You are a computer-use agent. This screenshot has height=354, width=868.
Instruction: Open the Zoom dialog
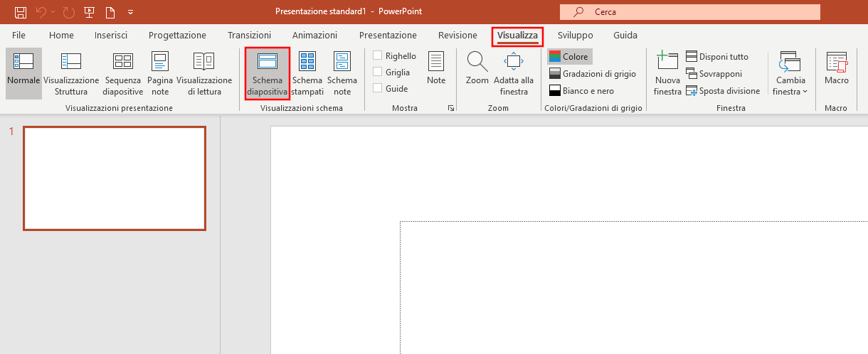pos(477,69)
